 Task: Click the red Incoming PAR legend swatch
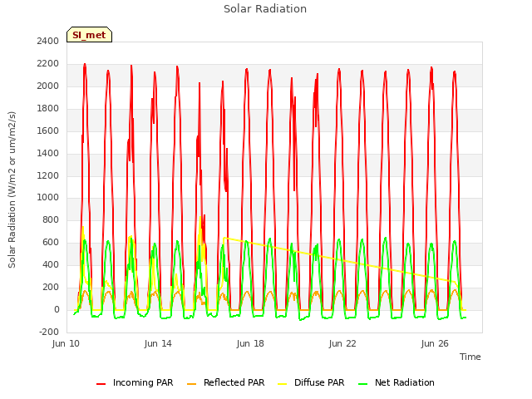point(101,384)
